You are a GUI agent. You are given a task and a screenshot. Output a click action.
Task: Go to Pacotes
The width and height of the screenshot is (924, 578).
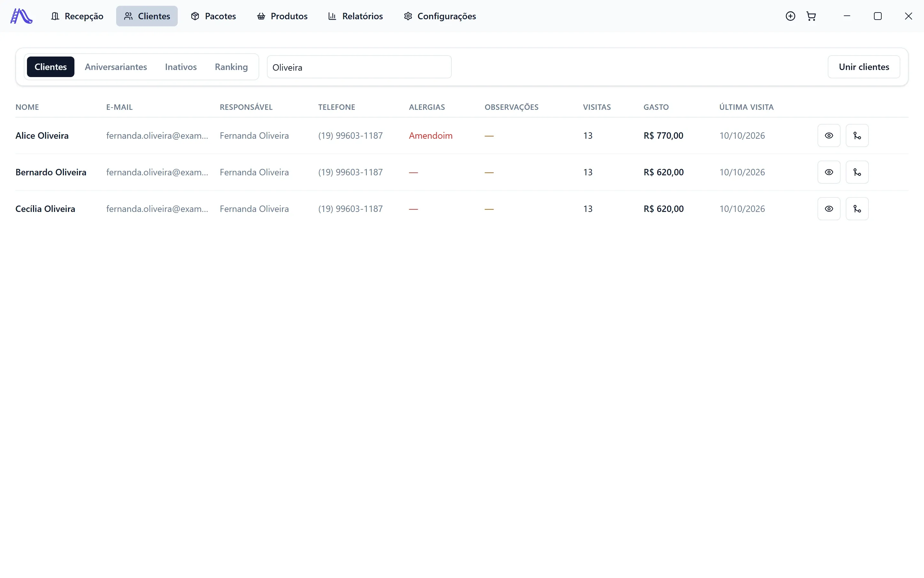213,16
